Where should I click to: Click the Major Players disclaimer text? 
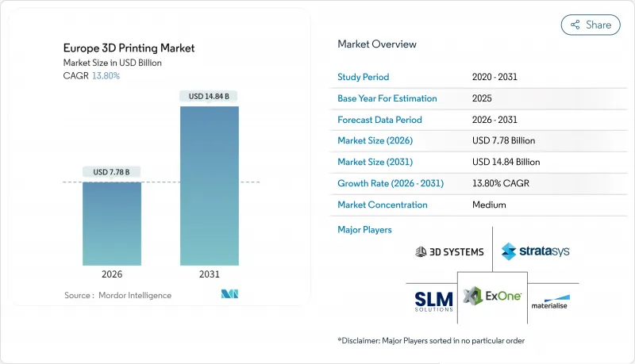[x=431, y=340]
